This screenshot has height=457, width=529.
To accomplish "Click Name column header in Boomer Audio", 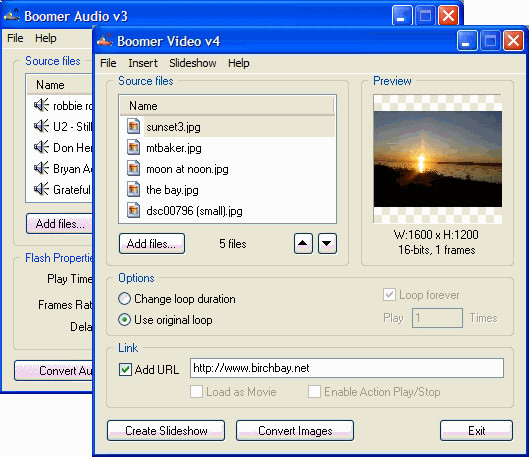I will (x=60, y=85).
